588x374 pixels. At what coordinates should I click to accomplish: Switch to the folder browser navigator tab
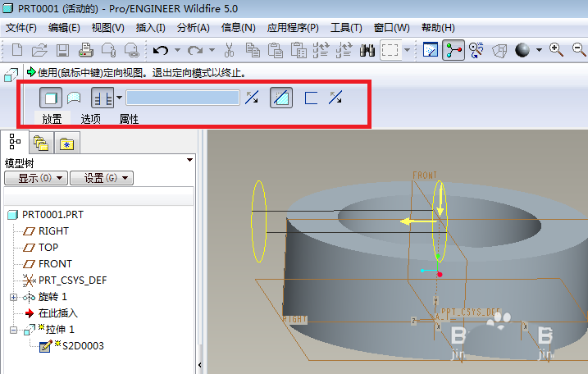(x=40, y=144)
